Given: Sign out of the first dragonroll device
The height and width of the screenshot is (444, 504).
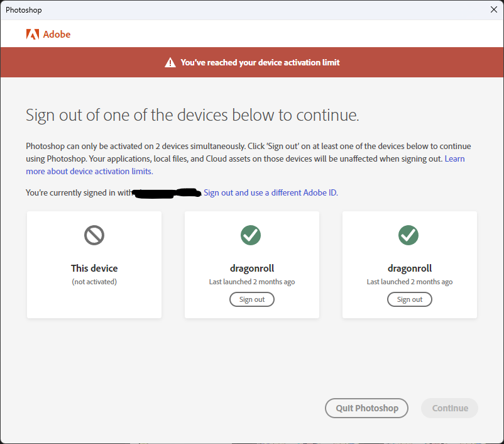Looking at the screenshot, I should 251,299.
